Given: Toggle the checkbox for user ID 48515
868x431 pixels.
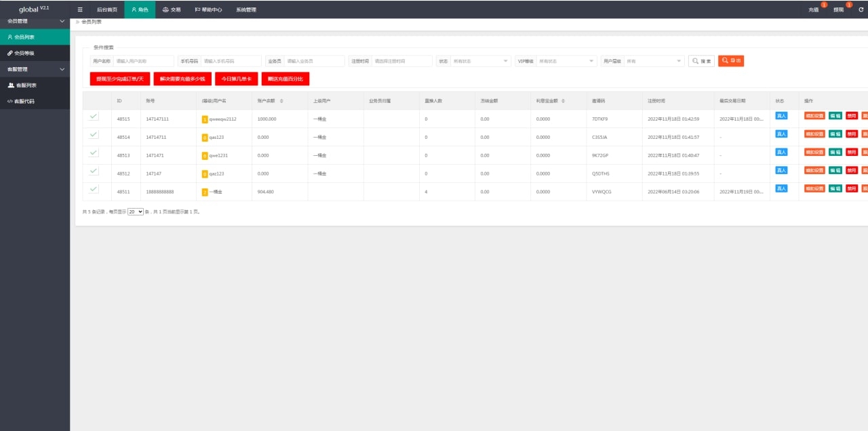Looking at the screenshot, I should click(94, 117).
